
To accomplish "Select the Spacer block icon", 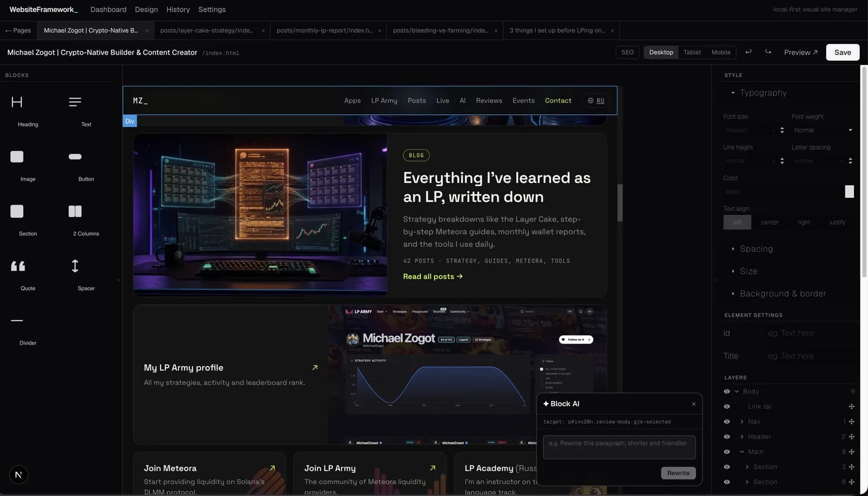I will click(75, 266).
